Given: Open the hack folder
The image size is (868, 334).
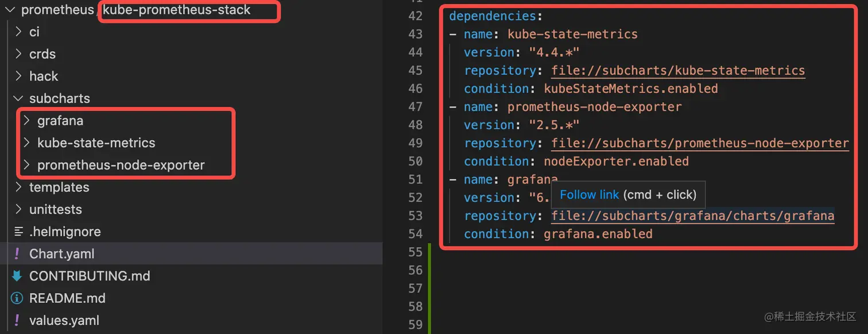Looking at the screenshot, I should click(x=44, y=76).
